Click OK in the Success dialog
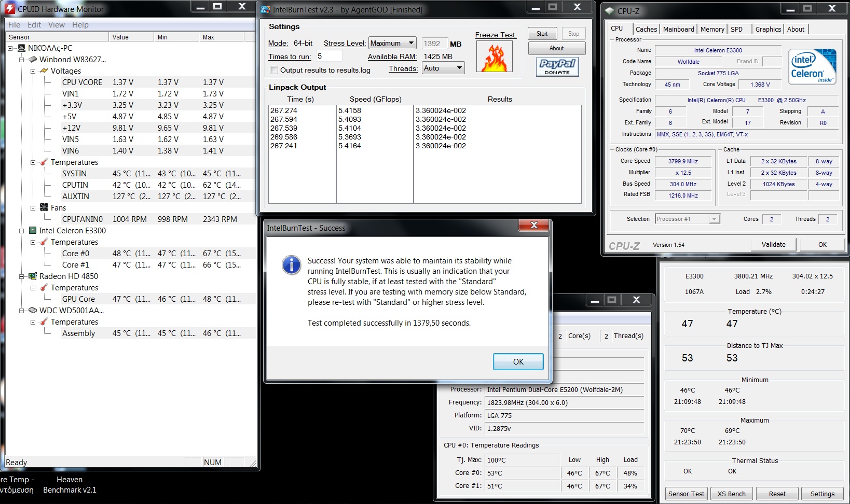The height and width of the screenshot is (504, 850). pos(518,361)
